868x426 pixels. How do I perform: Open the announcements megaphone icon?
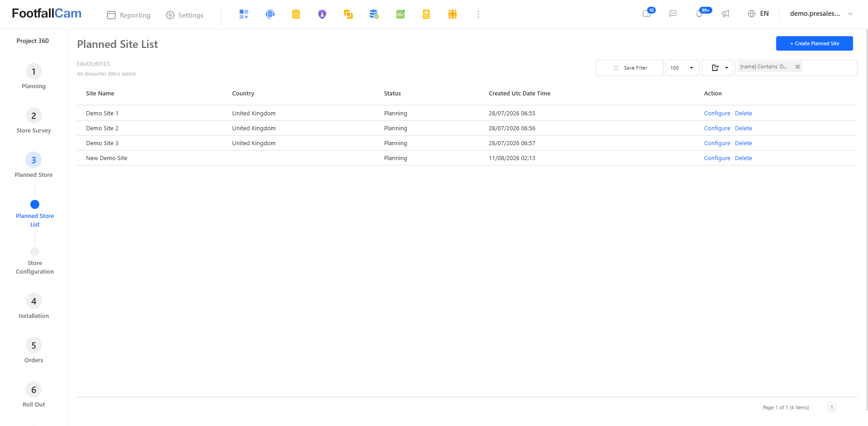(725, 14)
